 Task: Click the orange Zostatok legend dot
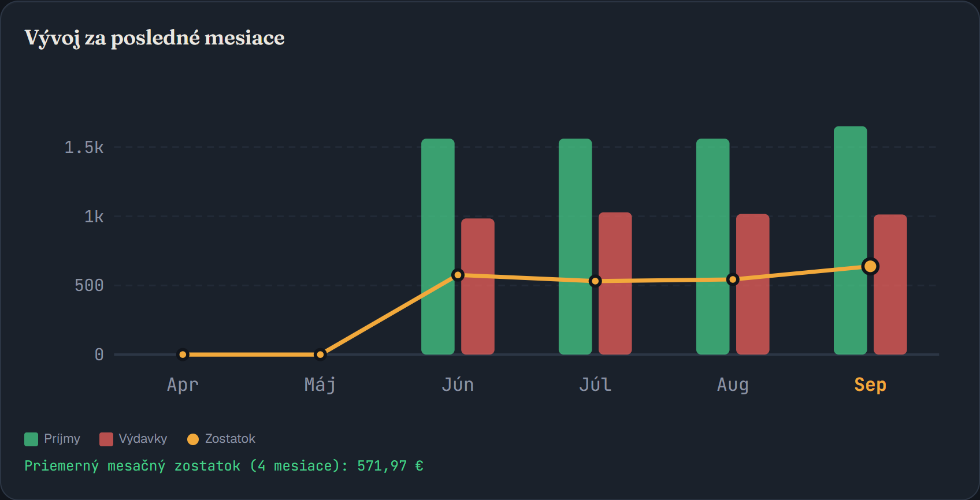193,439
